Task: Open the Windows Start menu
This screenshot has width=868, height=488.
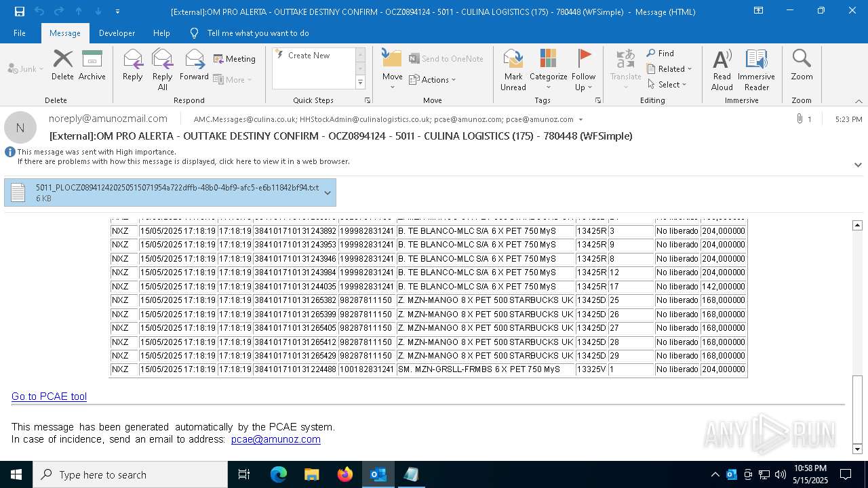Action: click(x=16, y=474)
